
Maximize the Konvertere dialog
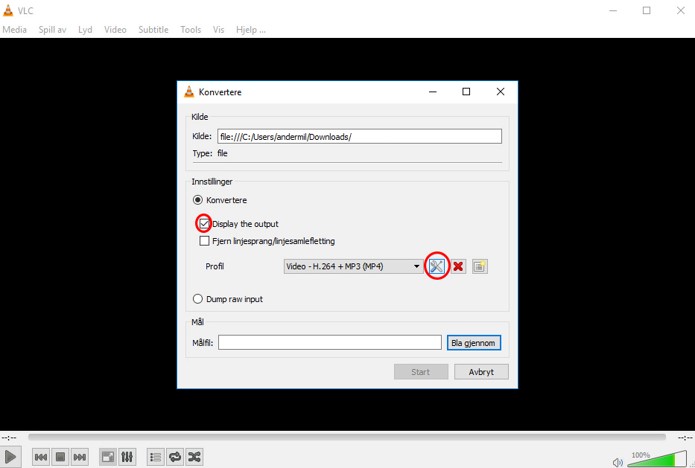[466, 92]
